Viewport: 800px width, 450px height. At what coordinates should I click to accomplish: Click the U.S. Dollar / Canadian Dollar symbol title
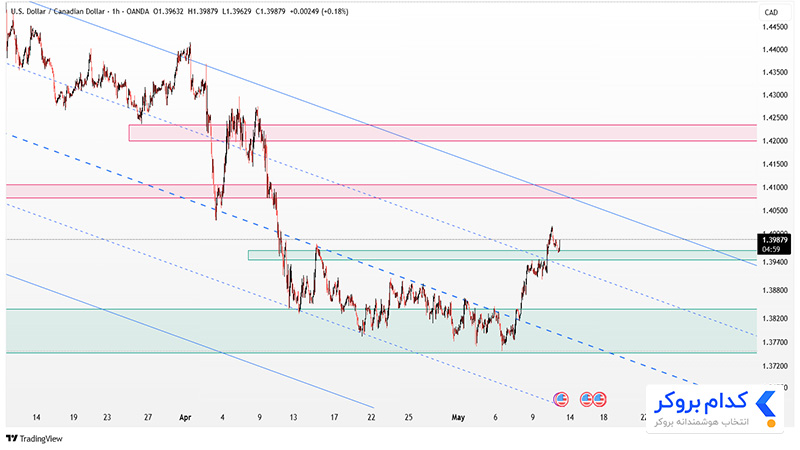[57, 11]
